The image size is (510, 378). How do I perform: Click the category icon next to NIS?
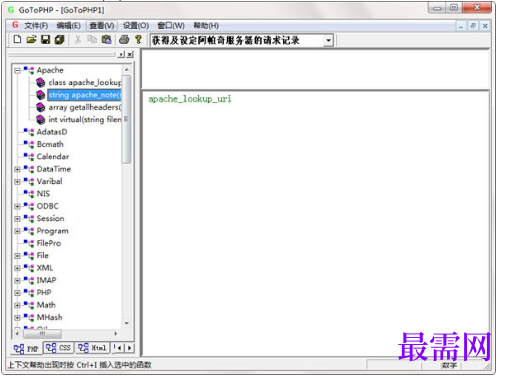[29, 194]
